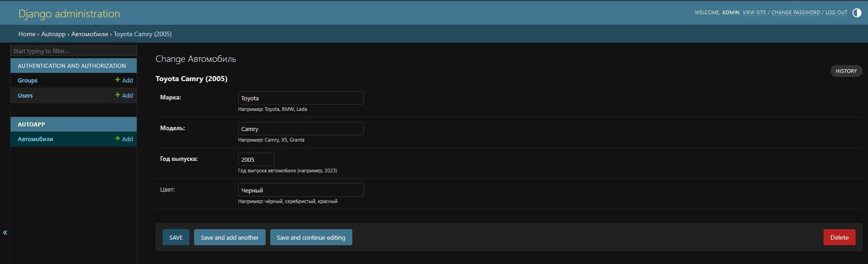Collapse the sidebar with double-chevron icon
This screenshot has height=264, width=868.
click(5, 232)
